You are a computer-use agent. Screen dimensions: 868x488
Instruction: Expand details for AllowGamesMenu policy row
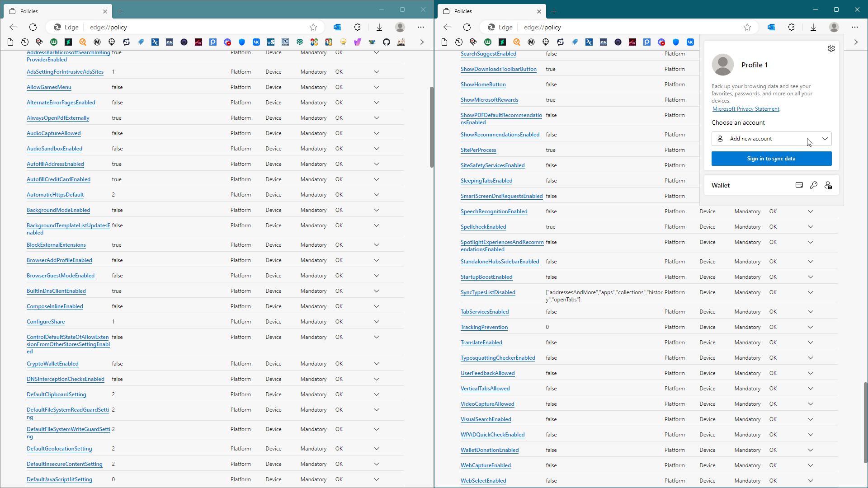pos(376,87)
